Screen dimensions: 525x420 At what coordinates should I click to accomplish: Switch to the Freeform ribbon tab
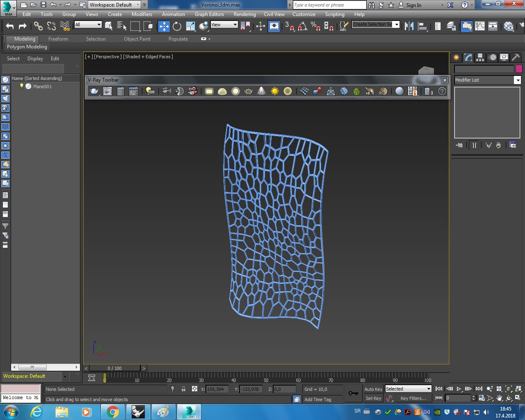pyautogui.click(x=58, y=39)
